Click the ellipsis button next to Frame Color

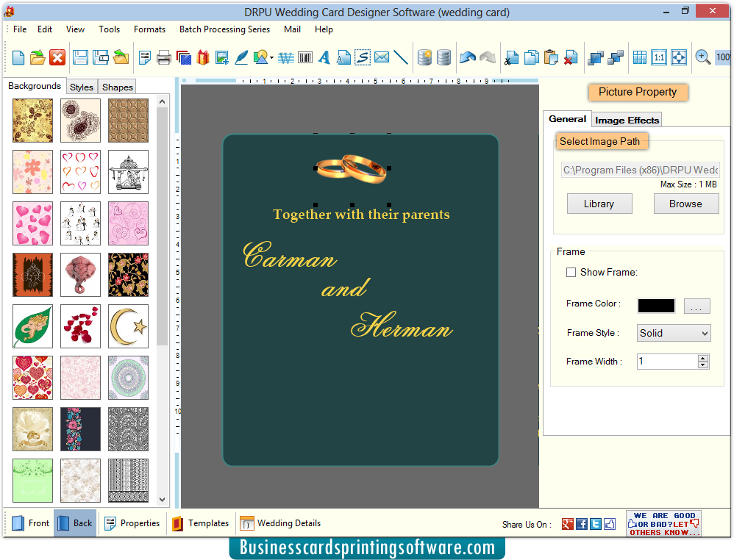pos(696,306)
